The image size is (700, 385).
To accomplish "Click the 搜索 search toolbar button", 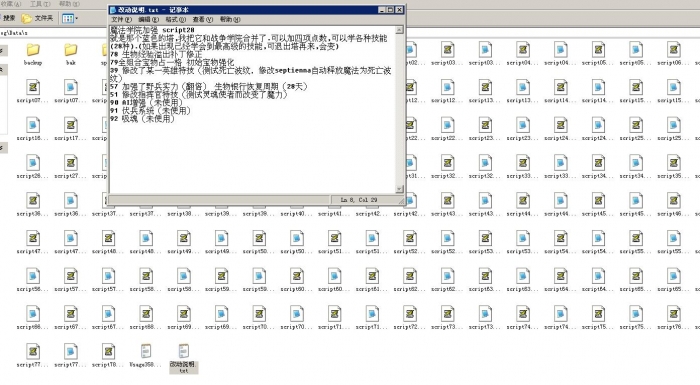I will tap(8, 18).
